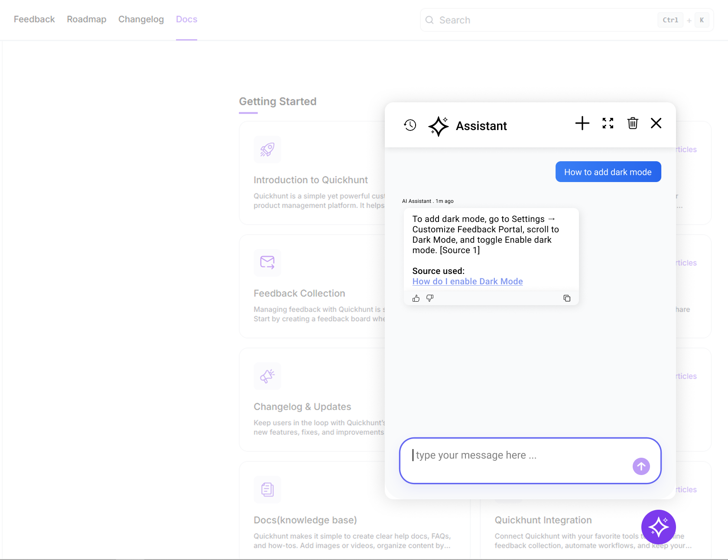
Task: Click the mail icon for Feedback Collection
Action: tap(267, 263)
